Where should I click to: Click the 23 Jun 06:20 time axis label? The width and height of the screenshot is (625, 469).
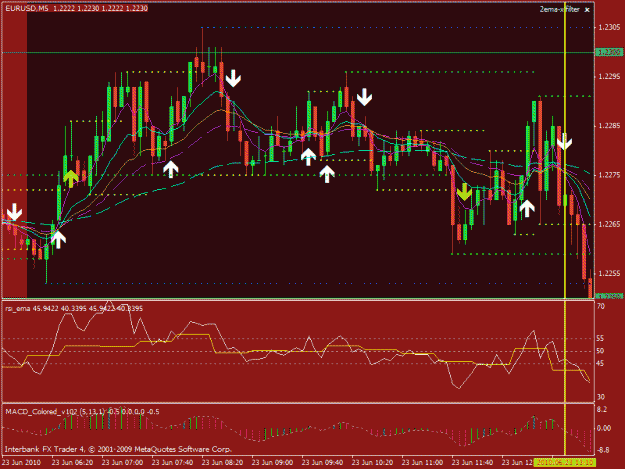(72, 463)
